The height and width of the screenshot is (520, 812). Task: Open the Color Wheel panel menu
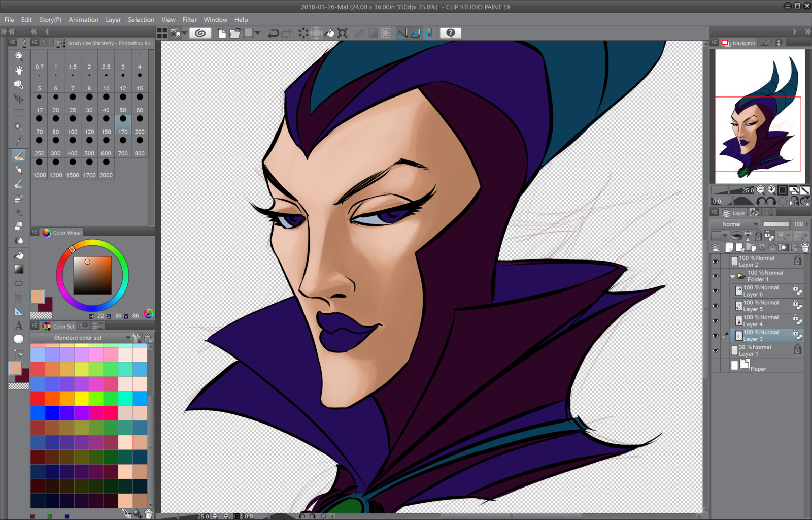coord(35,232)
